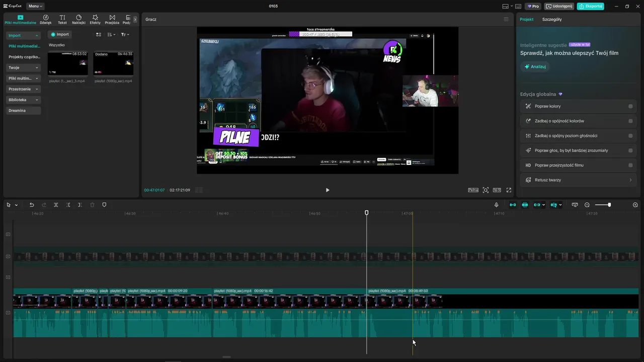Toggle clip linkage in the timeline
This screenshot has height=362, width=644.
click(537, 205)
